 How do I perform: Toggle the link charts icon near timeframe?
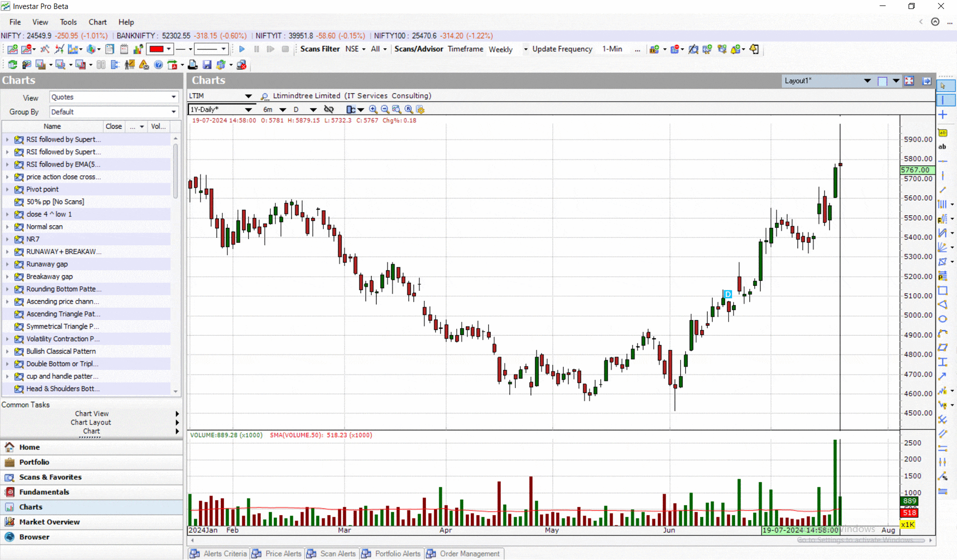(329, 109)
